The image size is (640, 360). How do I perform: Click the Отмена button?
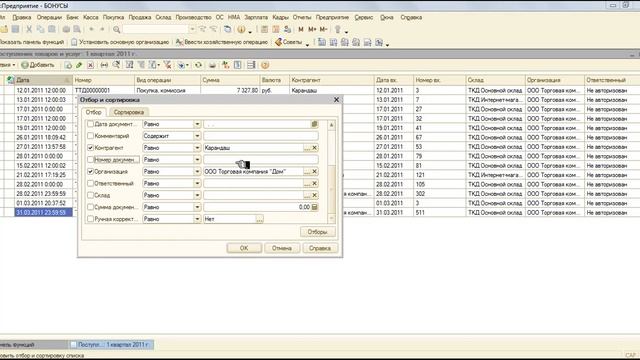point(282,248)
